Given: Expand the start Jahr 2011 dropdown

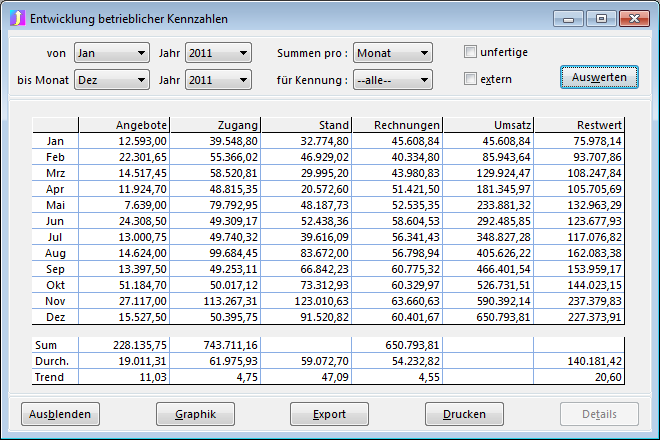Looking at the screenshot, I should 217,53.
